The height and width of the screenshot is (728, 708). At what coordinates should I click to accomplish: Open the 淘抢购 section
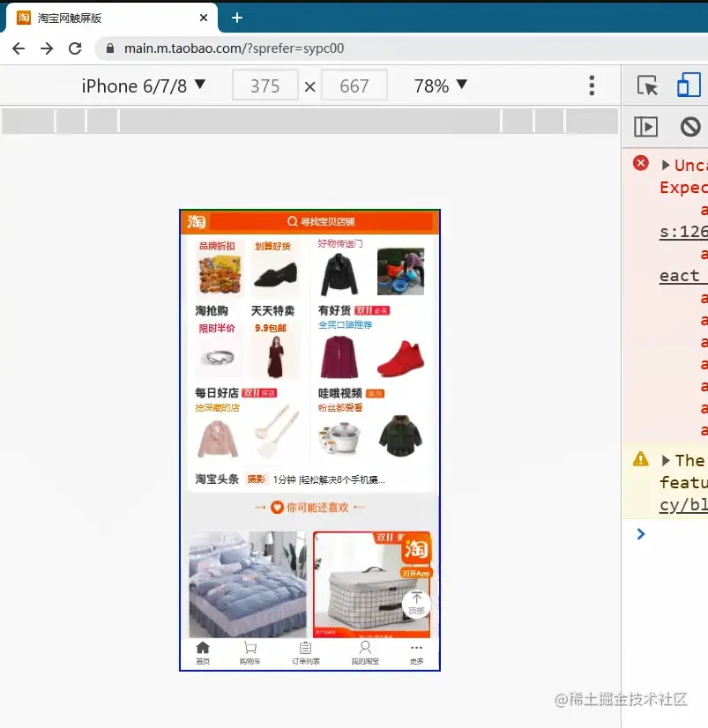click(x=212, y=310)
